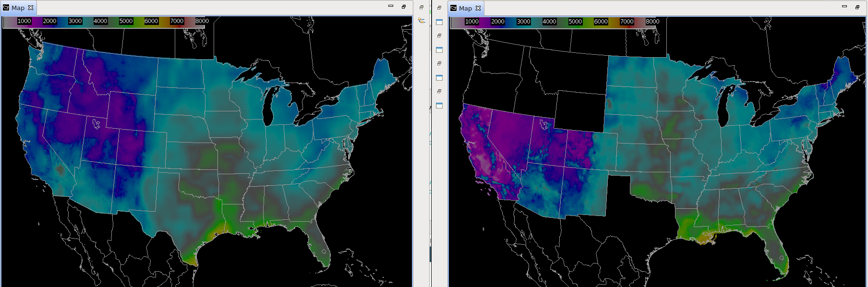
Task: Click the topmost restore icon in right trim strip
Action: [x=439, y=8]
